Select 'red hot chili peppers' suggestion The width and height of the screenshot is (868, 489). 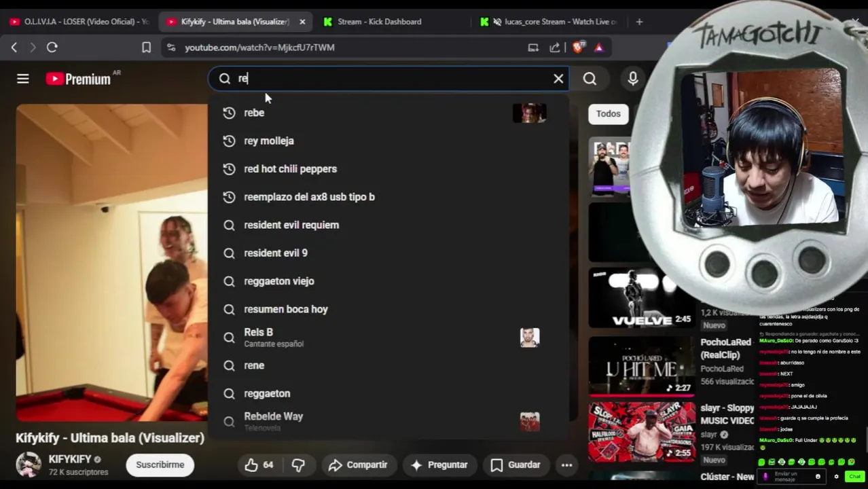(x=388, y=168)
